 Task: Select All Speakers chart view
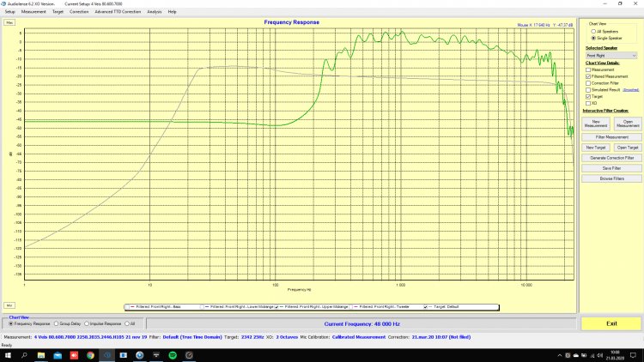[x=593, y=32]
